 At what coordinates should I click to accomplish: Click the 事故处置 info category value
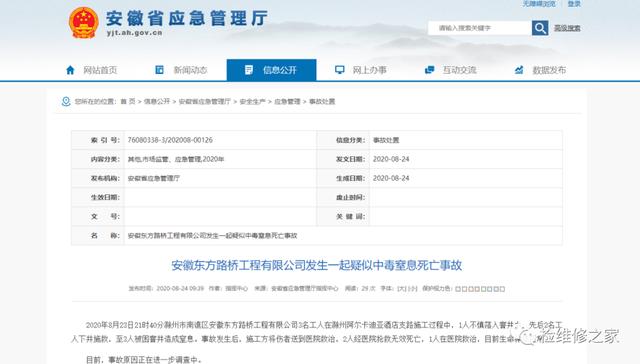coord(386,140)
